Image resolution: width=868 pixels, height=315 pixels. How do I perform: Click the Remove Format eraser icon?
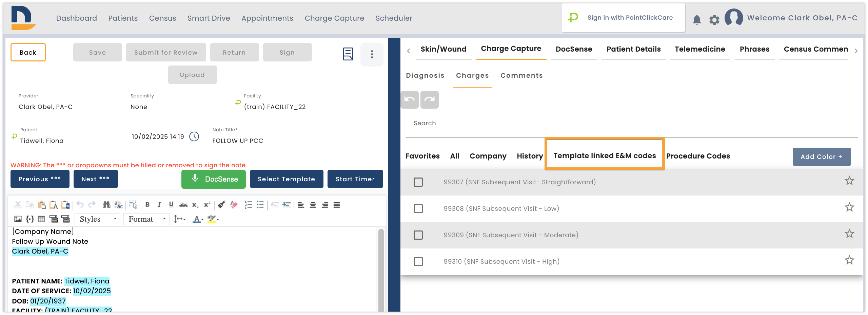[x=234, y=205]
